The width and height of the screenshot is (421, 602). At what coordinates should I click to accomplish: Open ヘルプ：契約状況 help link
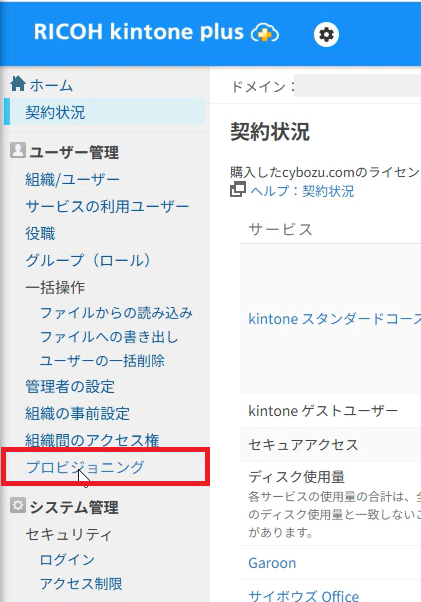pos(302,190)
